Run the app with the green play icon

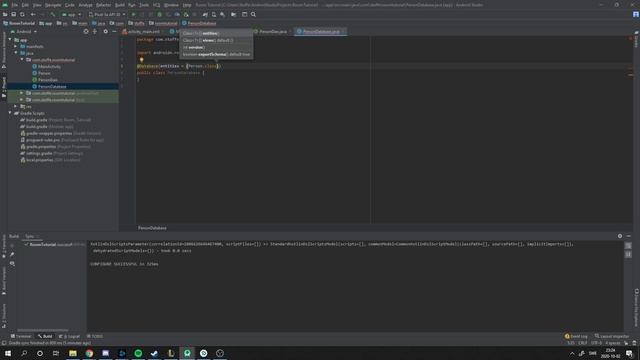[133, 14]
